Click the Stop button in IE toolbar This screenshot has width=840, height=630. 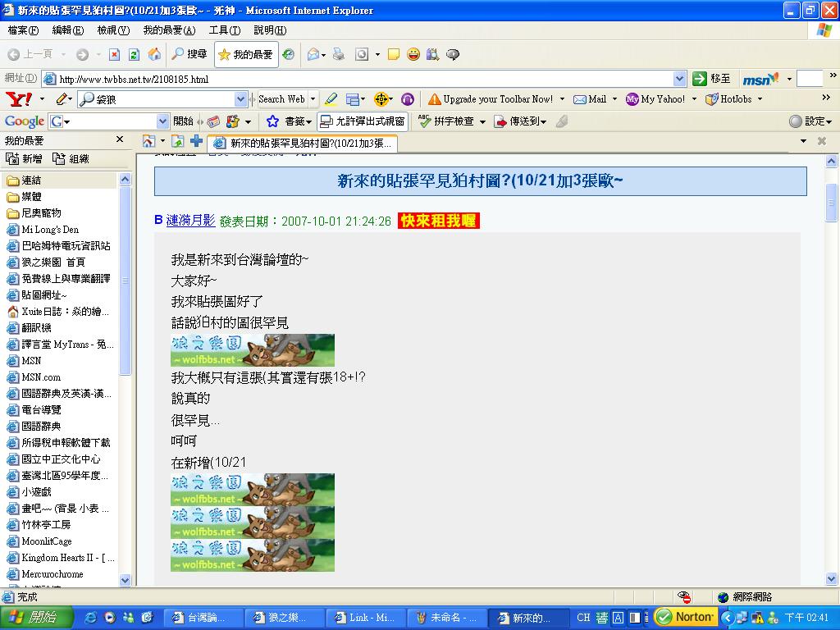click(x=114, y=55)
